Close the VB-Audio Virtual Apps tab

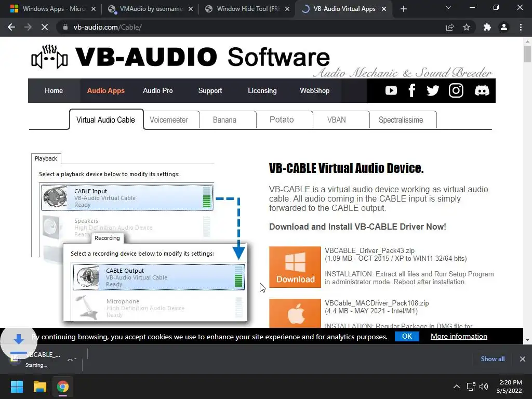(x=384, y=9)
